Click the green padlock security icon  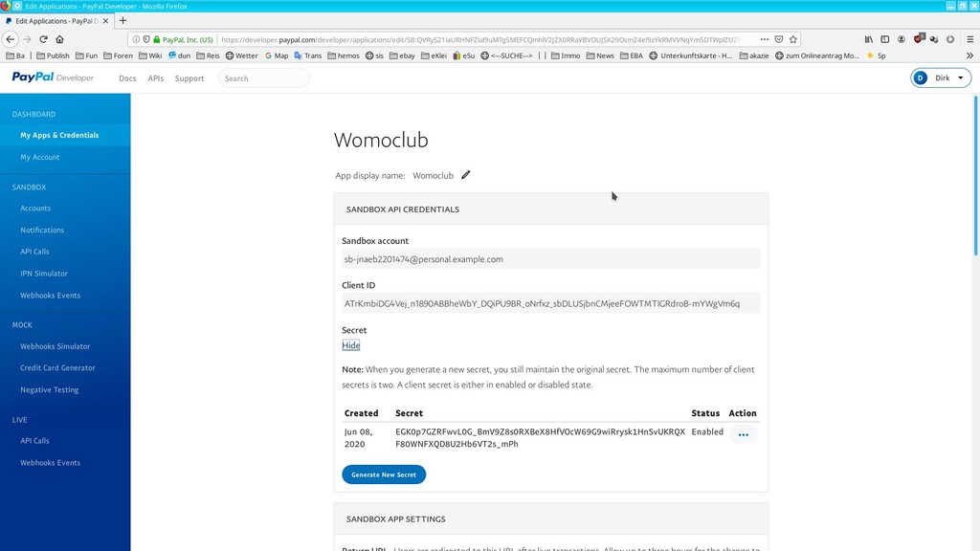[156, 39]
